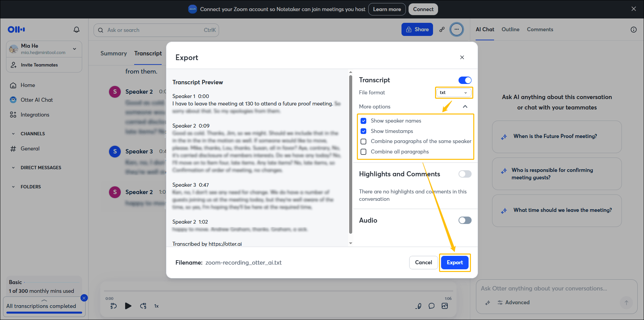Screen dimensions: 644x320
Task: Select the Home icon in sidebar
Action: [13, 85]
